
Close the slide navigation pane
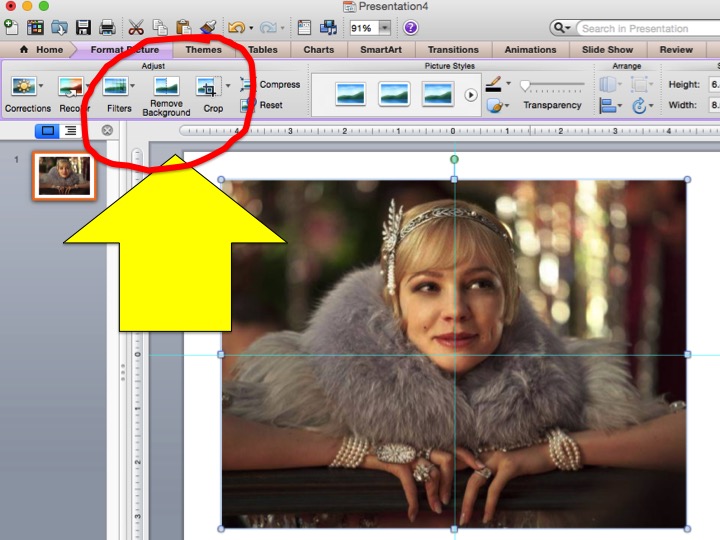coord(107,130)
